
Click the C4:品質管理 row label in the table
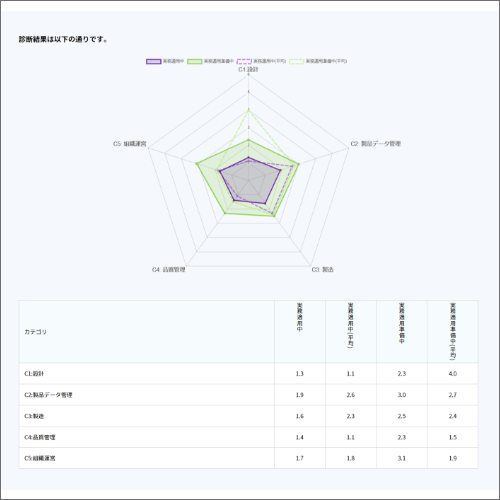(x=40, y=437)
